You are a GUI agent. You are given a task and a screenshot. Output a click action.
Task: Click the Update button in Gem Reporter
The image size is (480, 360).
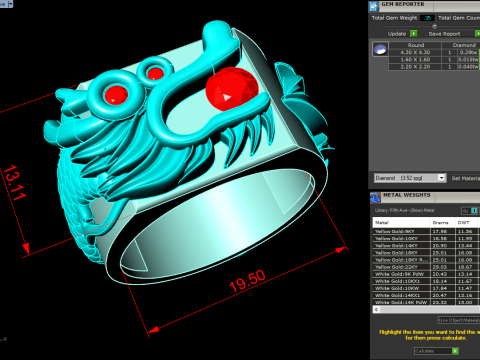pos(402,34)
